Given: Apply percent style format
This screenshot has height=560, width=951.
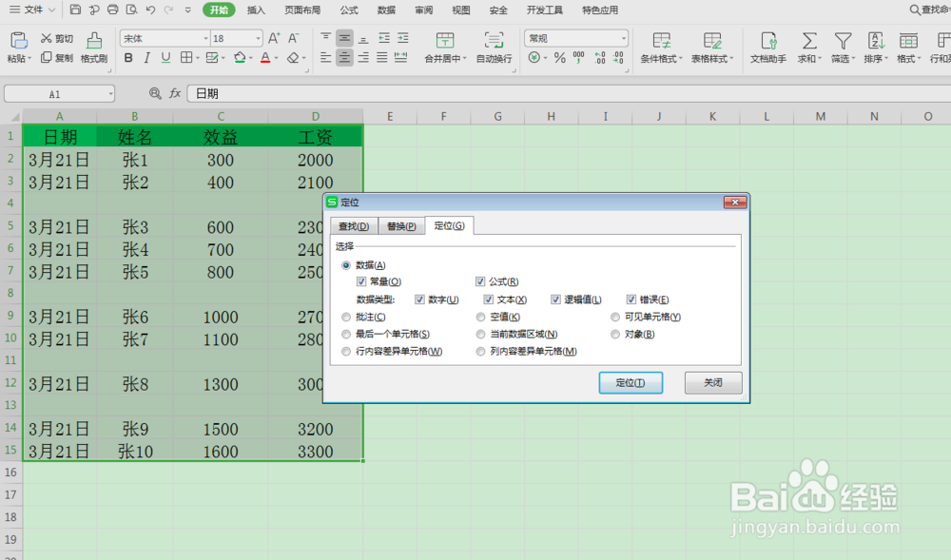Looking at the screenshot, I should pos(560,58).
